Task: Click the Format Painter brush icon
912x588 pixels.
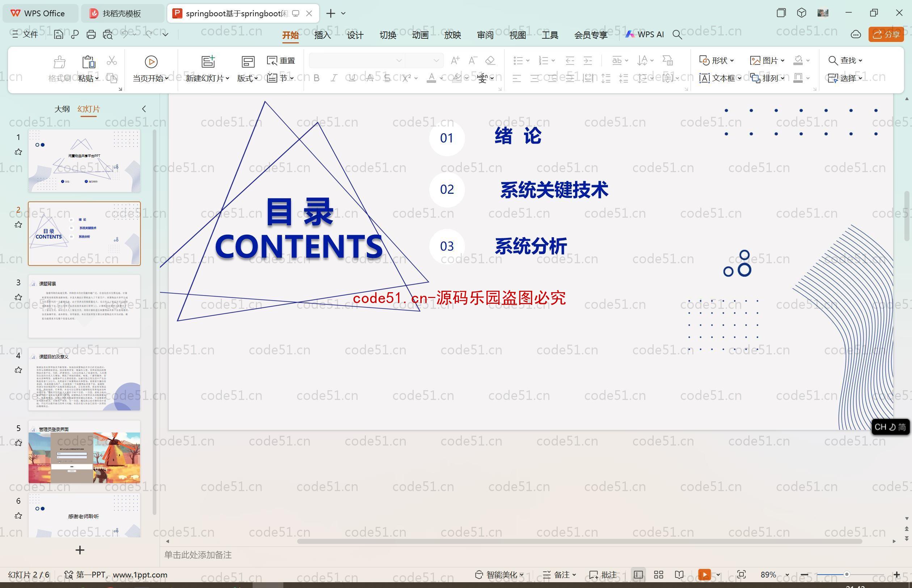Action: click(x=60, y=62)
